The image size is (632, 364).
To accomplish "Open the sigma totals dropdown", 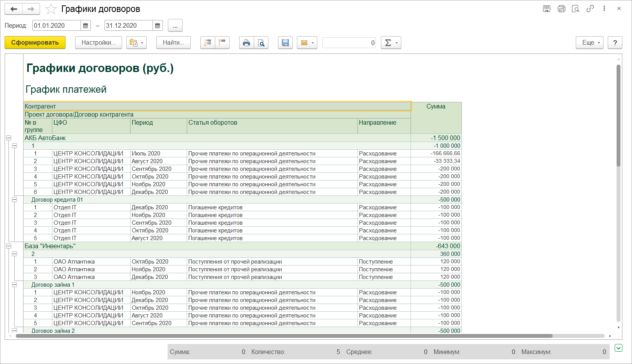I will click(391, 43).
